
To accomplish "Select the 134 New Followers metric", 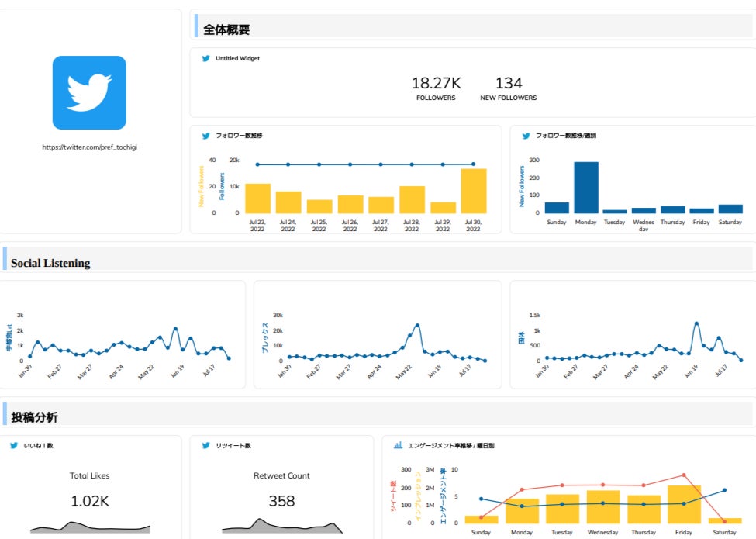I will click(x=508, y=88).
